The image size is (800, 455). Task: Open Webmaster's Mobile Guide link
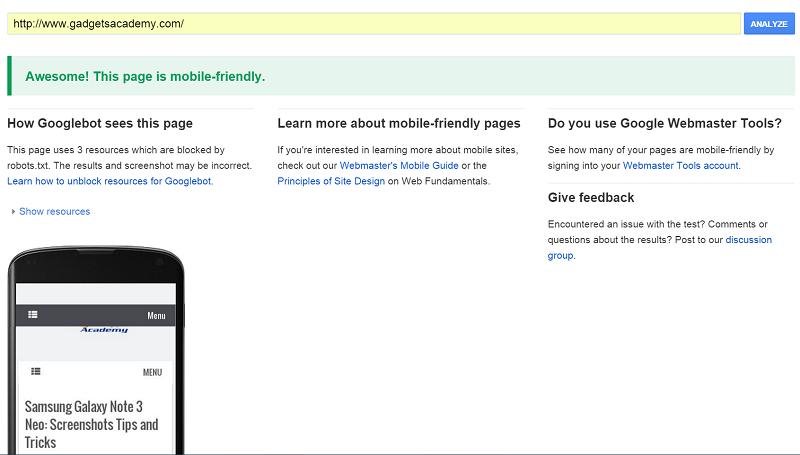coord(399,166)
